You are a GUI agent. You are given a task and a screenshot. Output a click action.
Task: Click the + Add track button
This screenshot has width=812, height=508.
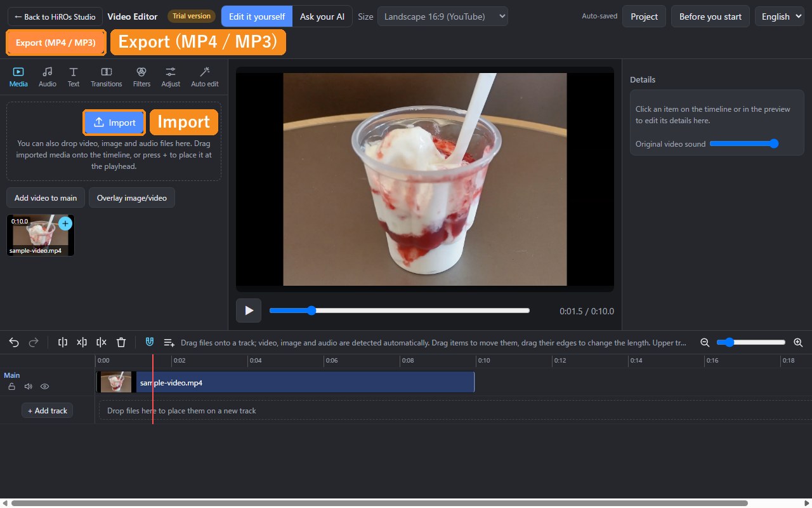pyautogui.click(x=48, y=410)
